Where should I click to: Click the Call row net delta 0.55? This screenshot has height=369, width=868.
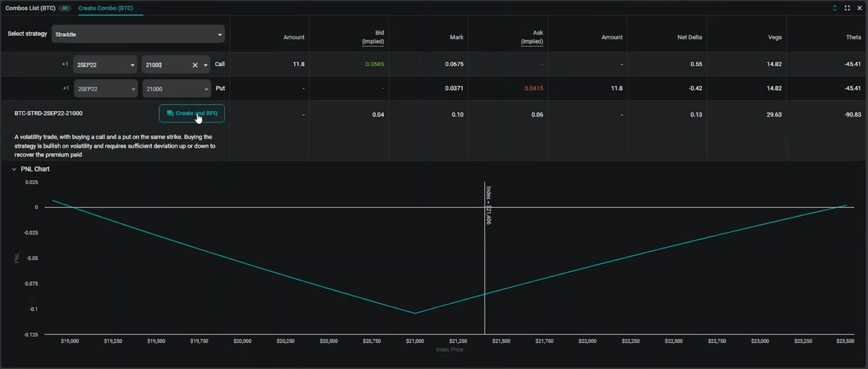tap(696, 64)
